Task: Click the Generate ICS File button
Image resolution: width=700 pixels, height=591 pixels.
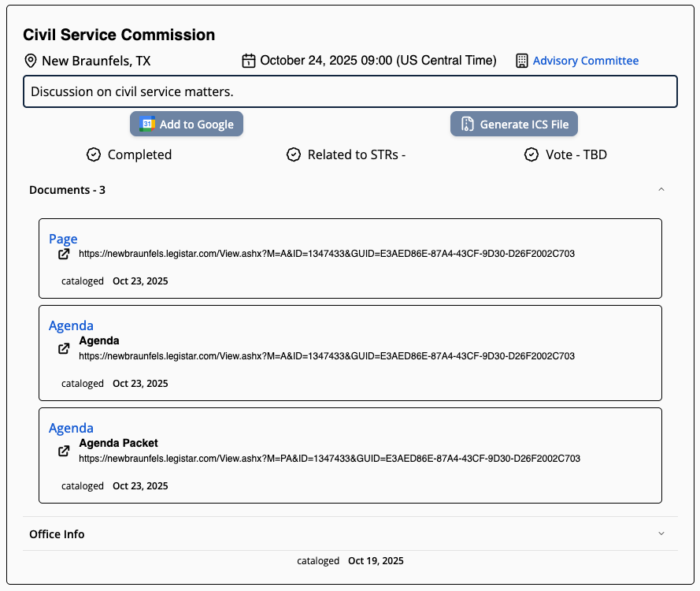Action: (x=514, y=124)
